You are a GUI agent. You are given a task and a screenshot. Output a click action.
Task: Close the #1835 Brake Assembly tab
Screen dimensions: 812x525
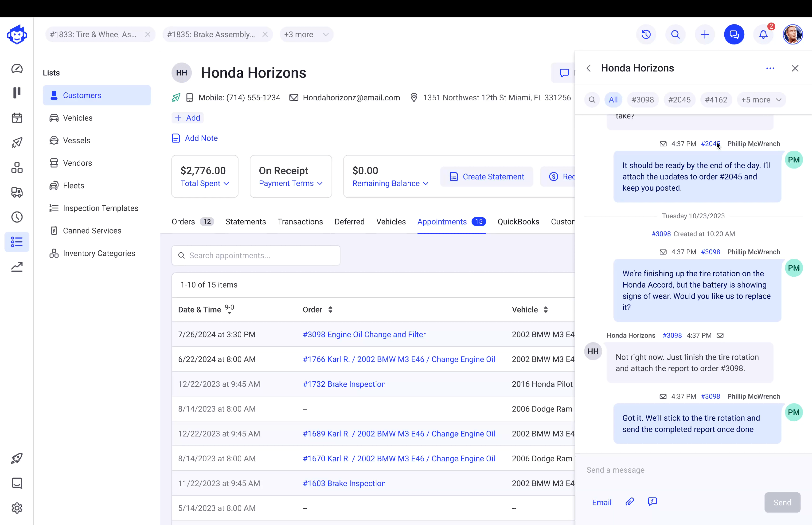point(265,35)
